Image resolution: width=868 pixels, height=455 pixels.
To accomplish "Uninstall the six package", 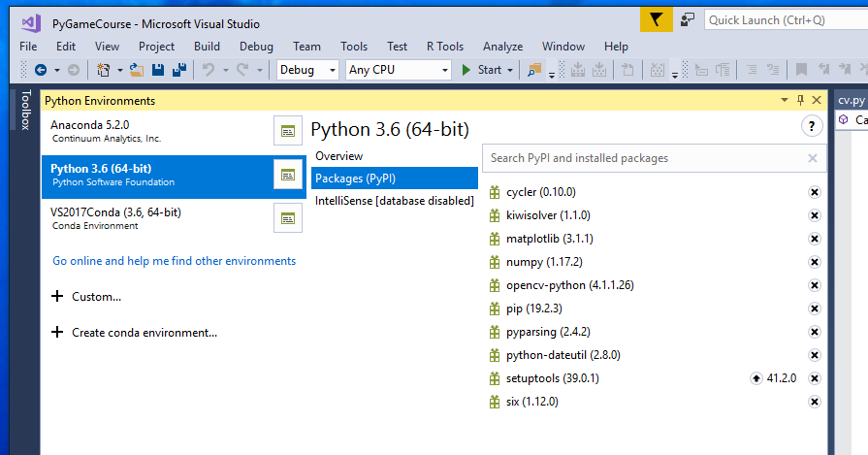I will [815, 402].
